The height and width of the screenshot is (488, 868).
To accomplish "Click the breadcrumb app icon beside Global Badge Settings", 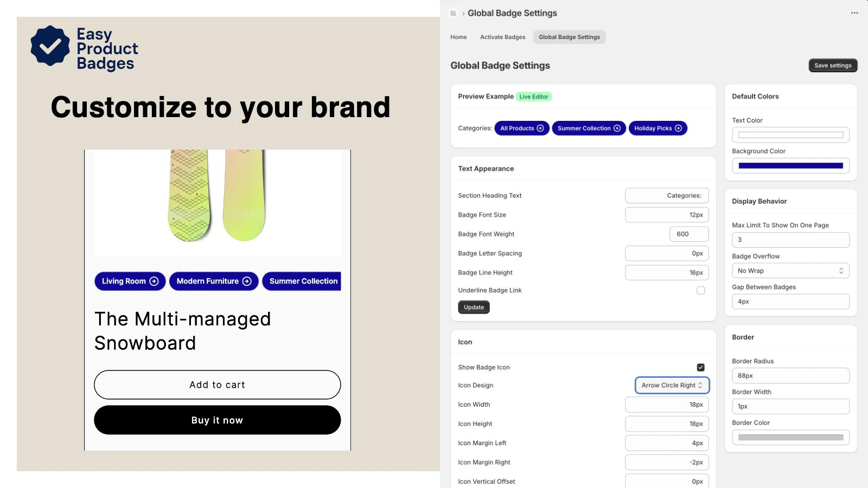I will [x=454, y=13].
